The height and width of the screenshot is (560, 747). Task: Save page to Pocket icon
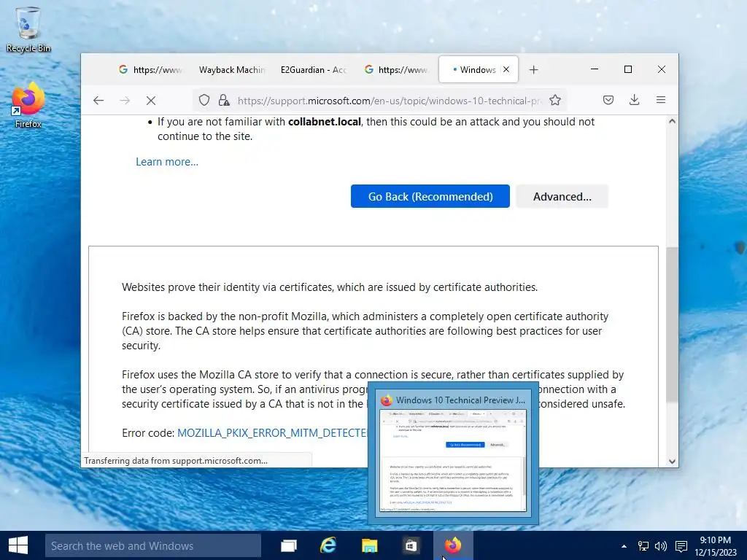608,101
